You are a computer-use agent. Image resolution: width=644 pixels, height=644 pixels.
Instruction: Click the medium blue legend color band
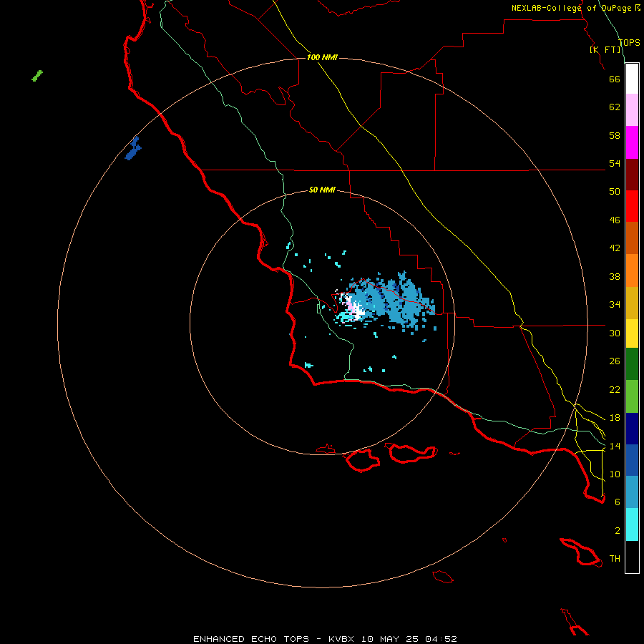pos(632,460)
